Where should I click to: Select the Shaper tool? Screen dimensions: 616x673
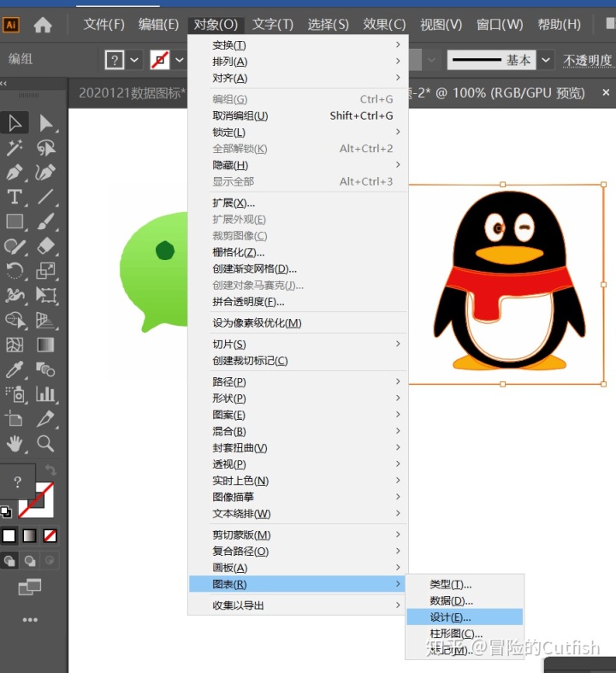click(x=15, y=246)
